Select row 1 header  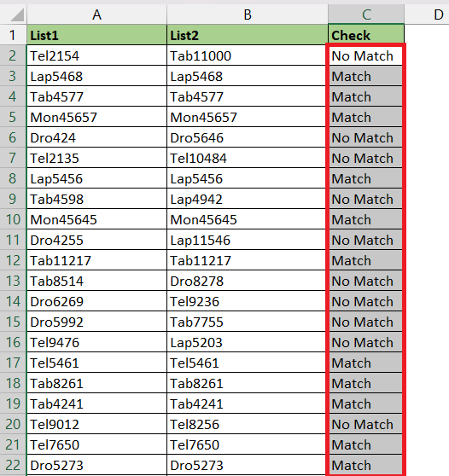click(x=13, y=35)
